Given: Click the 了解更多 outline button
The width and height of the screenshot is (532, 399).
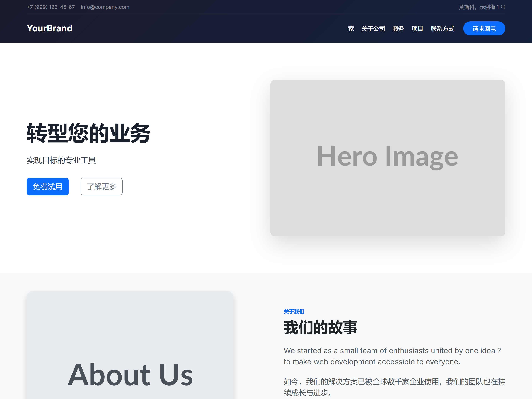Looking at the screenshot, I should coord(101,187).
